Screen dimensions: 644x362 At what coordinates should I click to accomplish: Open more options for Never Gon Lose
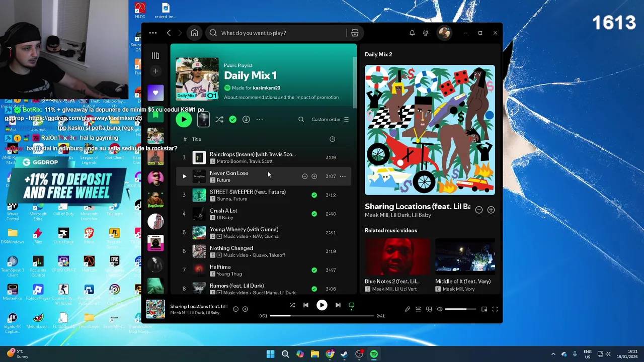[343, 176]
